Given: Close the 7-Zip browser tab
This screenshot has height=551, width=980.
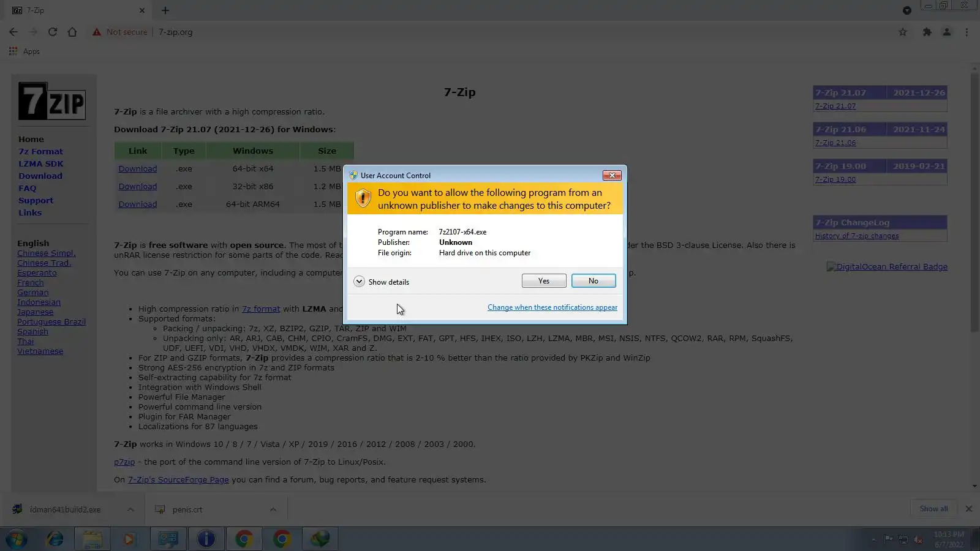Looking at the screenshot, I should (142, 10).
